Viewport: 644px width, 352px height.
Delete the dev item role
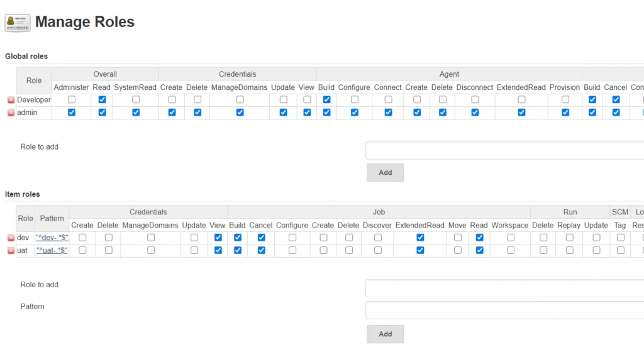point(11,238)
